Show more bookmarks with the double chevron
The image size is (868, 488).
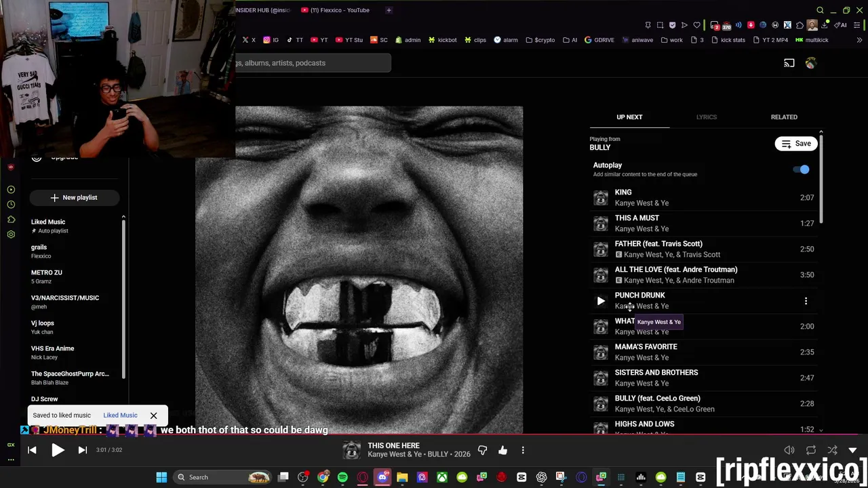859,40
